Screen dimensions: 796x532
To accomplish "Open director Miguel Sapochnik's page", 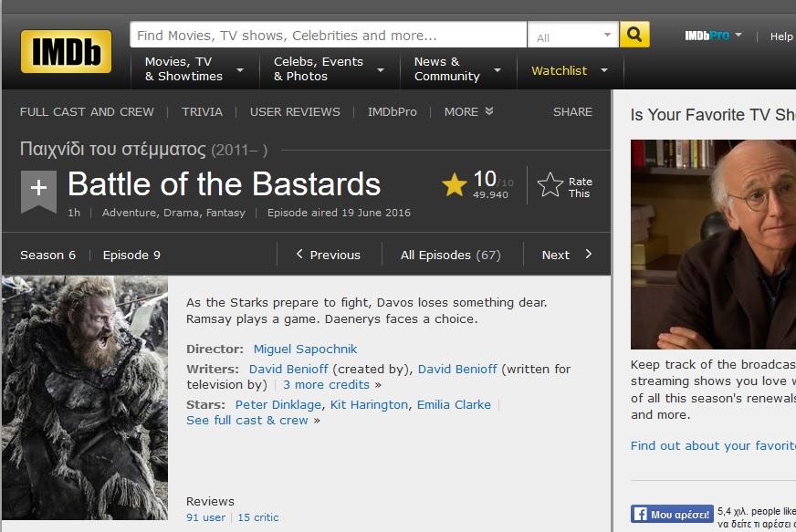I will click(x=305, y=349).
